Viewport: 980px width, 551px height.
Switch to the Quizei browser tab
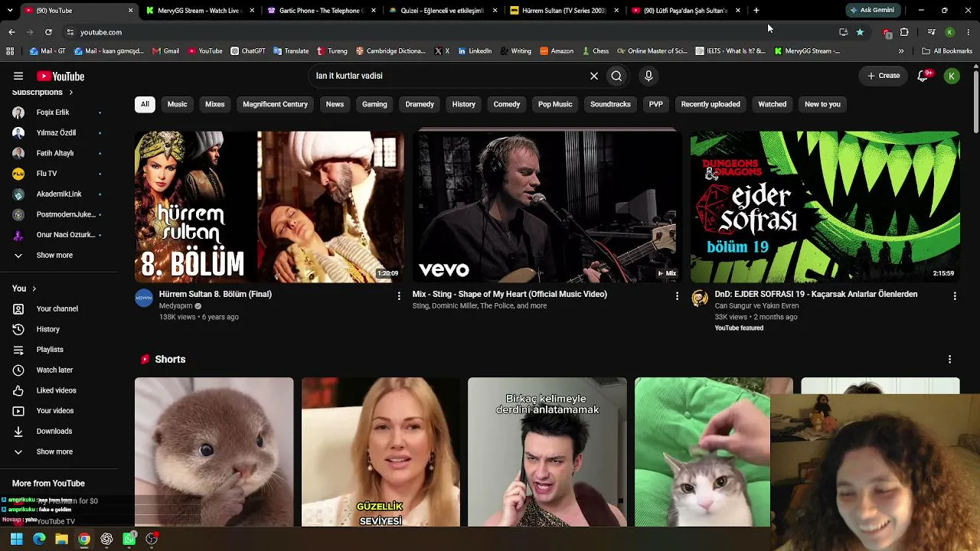[442, 11]
